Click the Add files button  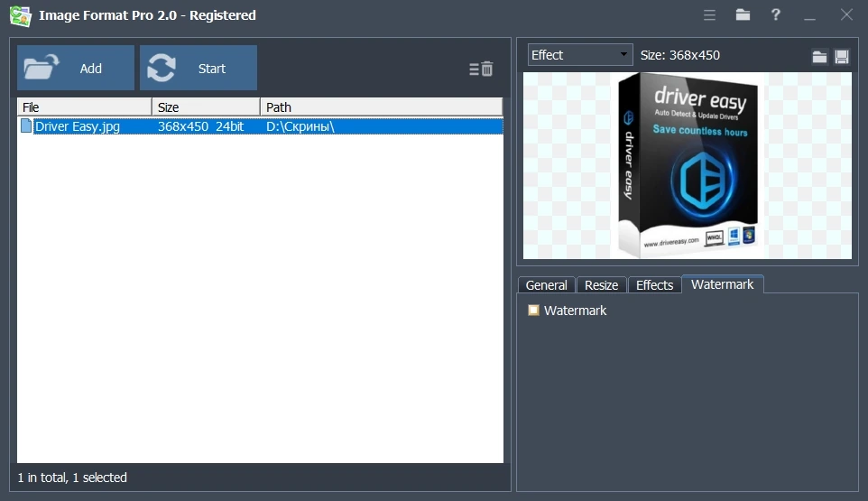(x=75, y=68)
